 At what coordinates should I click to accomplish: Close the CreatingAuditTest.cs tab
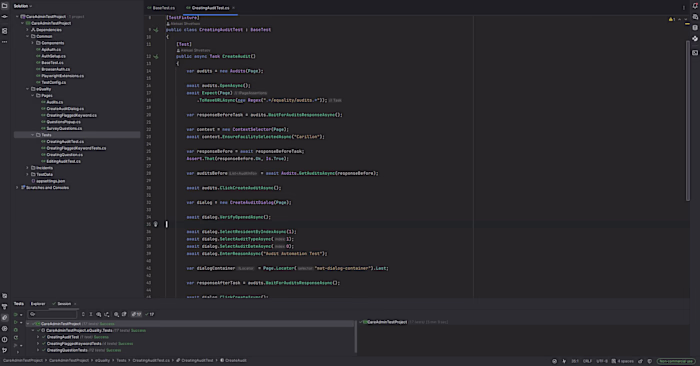pos(233,8)
